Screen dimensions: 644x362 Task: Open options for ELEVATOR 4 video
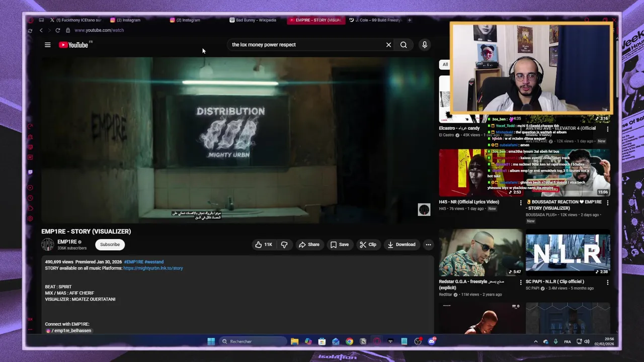tap(607, 129)
